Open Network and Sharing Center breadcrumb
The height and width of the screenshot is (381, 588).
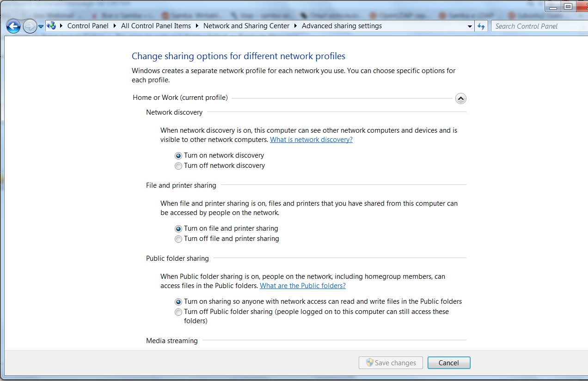point(246,26)
